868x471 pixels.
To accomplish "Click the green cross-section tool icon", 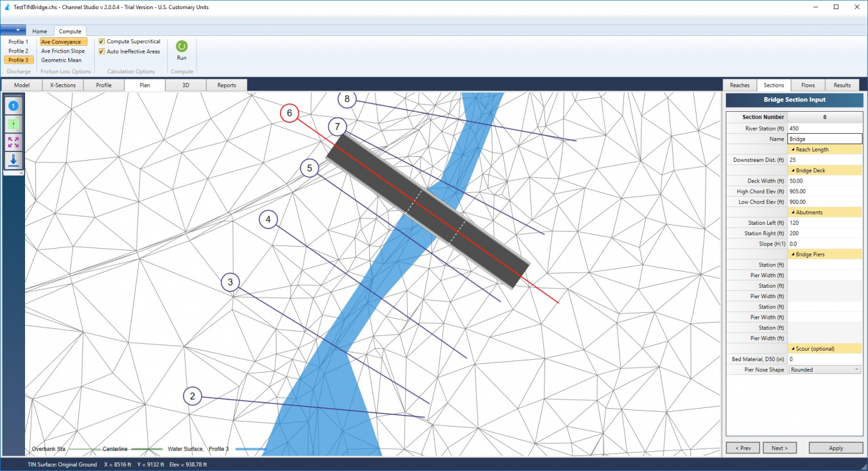I will 13,123.
